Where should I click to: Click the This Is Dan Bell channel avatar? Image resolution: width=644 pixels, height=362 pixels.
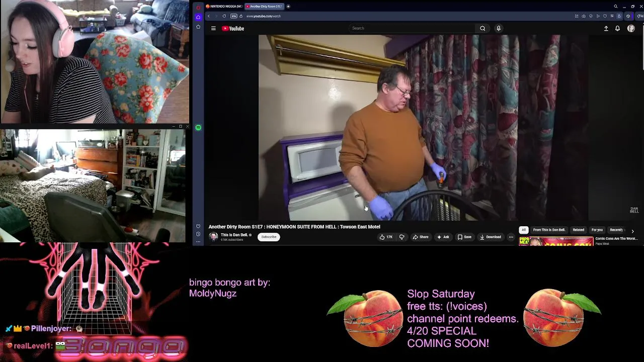click(213, 236)
